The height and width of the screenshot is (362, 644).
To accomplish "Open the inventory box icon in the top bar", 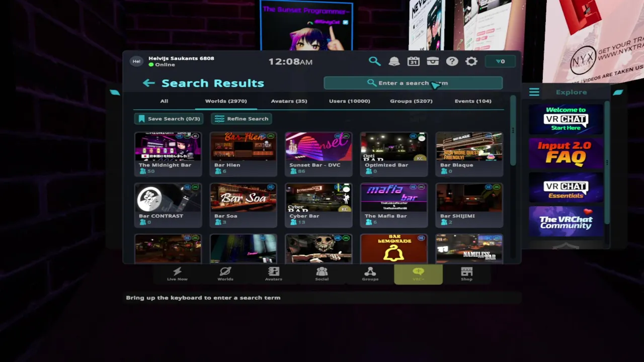I will point(433,61).
